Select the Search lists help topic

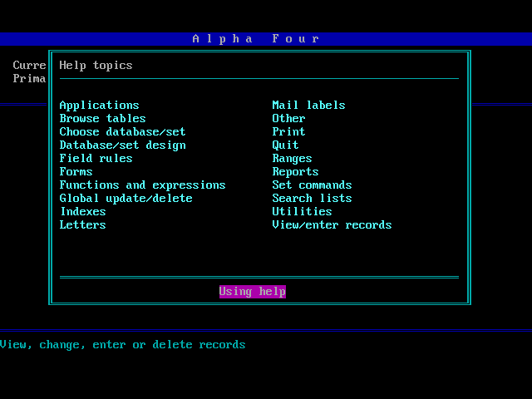(313, 198)
